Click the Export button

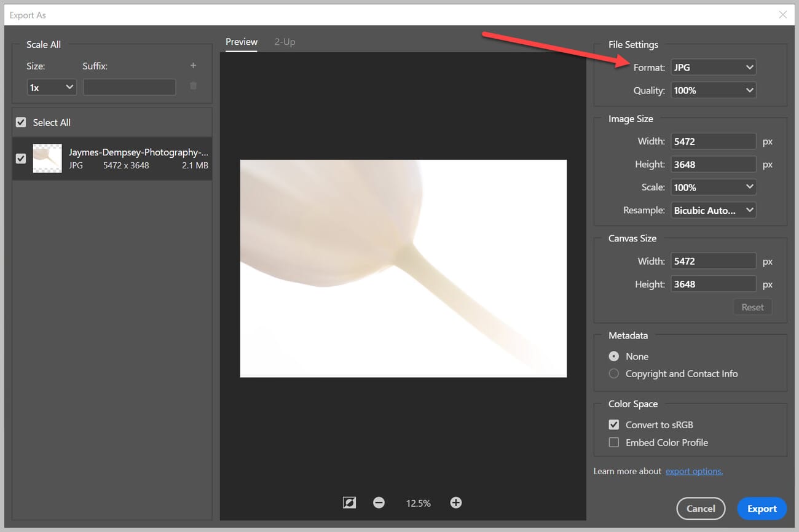(x=762, y=509)
